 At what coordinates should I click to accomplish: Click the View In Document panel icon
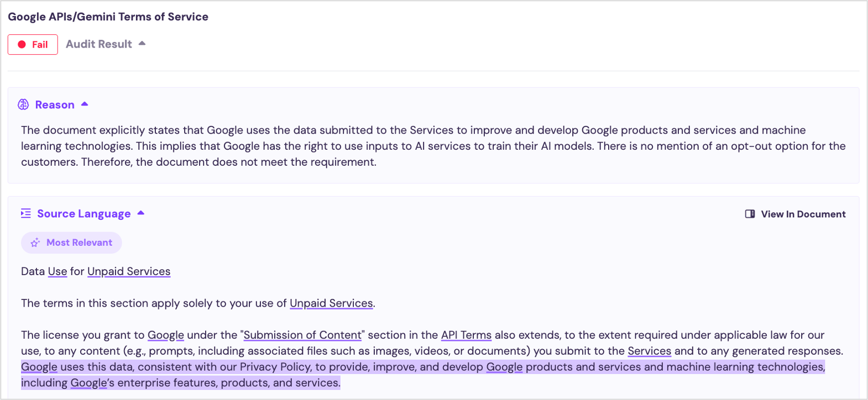tap(750, 214)
